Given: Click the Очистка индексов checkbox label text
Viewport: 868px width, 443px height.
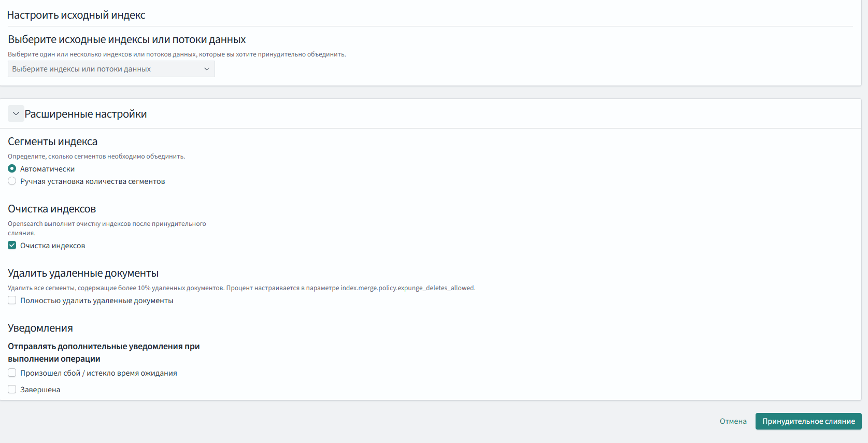Looking at the screenshot, I should tap(52, 246).
